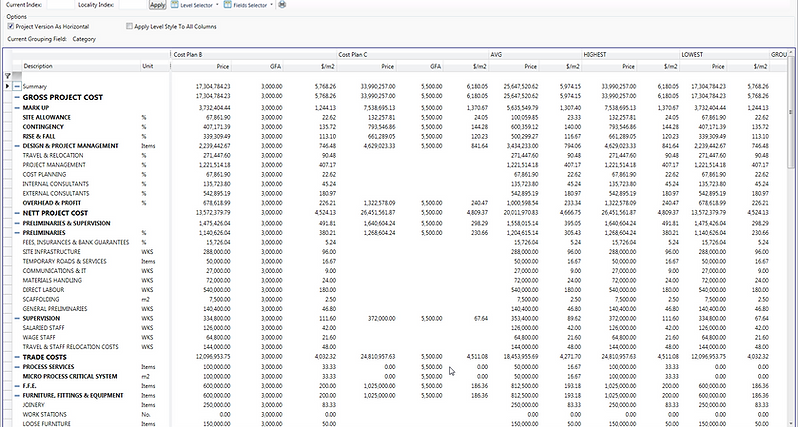Click the Unit column header

tap(155, 66)
